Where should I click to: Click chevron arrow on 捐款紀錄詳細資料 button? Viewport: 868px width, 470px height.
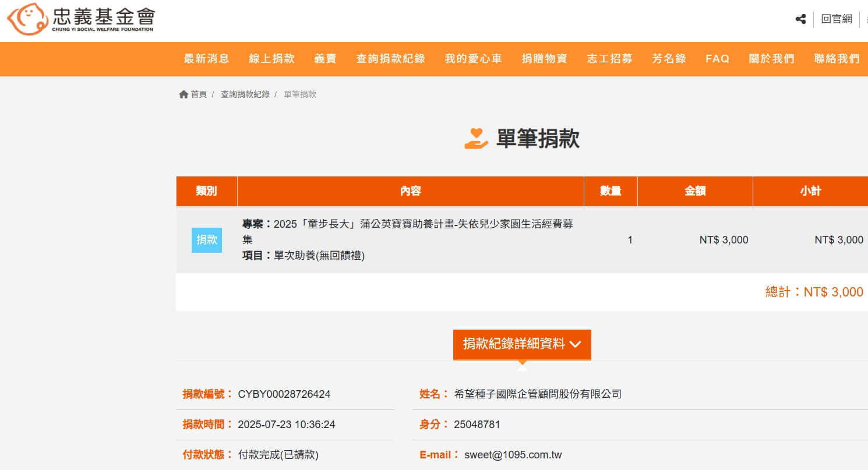(x=575, y=344)
